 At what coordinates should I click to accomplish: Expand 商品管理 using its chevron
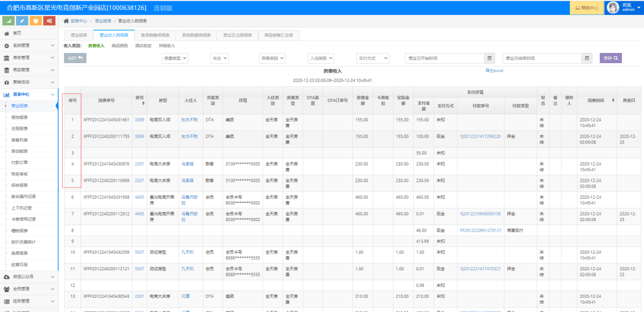pos(52,70)
